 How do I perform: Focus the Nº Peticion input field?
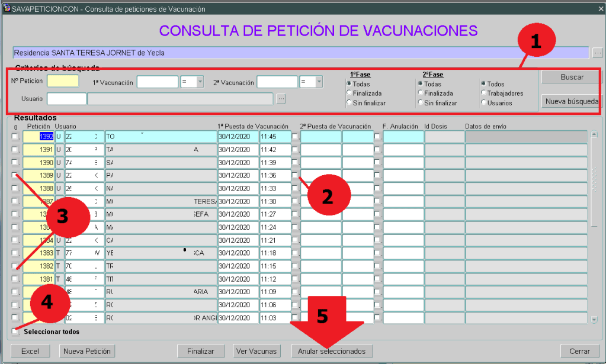coord(63,82)
